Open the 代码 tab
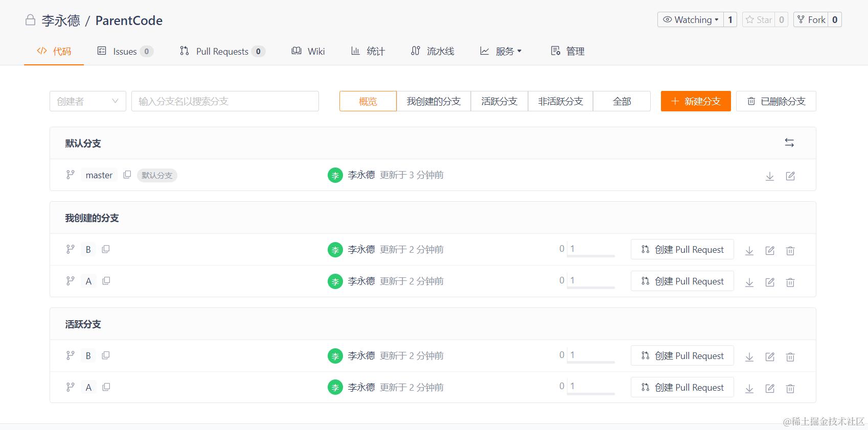Image resolution: width=868 pixels, height=430 pixels. tap(54, 51)
